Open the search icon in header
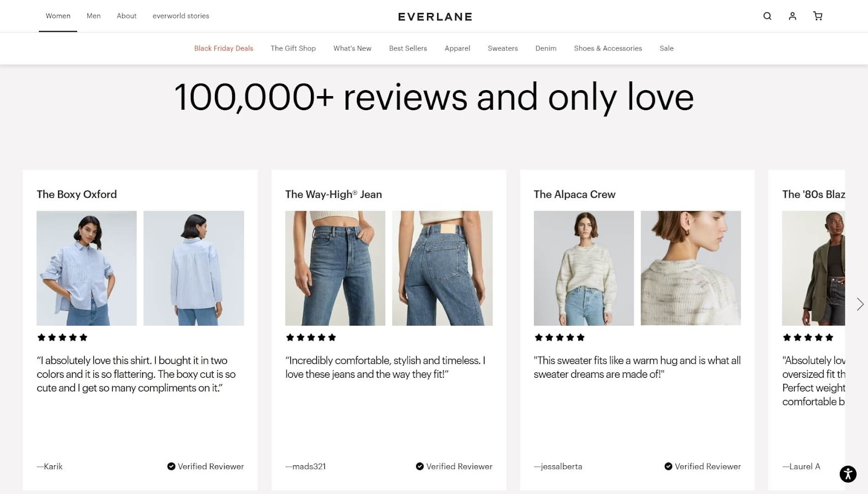Viewport: 868px width, 494px height. coord(767,16)
